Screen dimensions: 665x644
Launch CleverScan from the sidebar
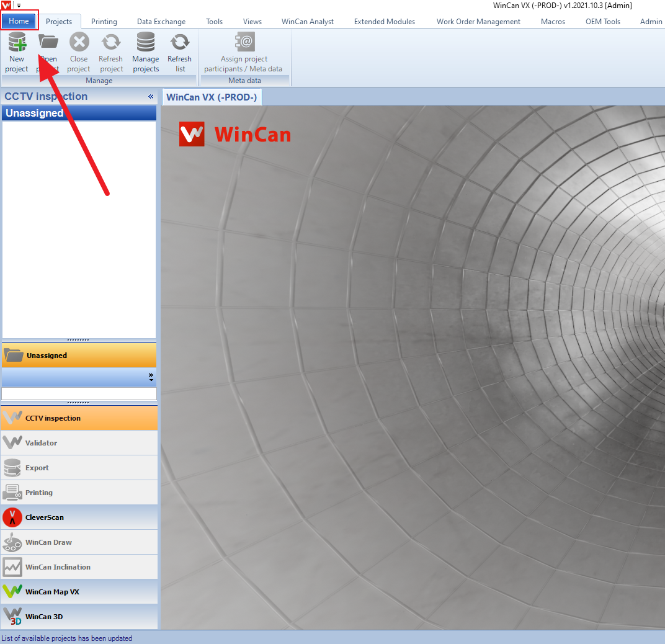coord(79,517)
